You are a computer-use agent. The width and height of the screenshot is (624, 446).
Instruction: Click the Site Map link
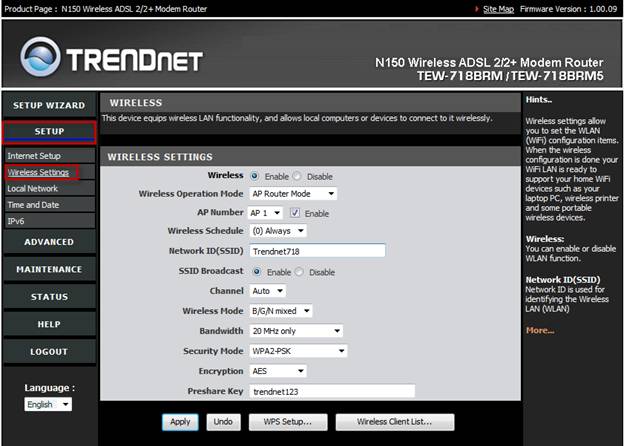tap(498, 9)
